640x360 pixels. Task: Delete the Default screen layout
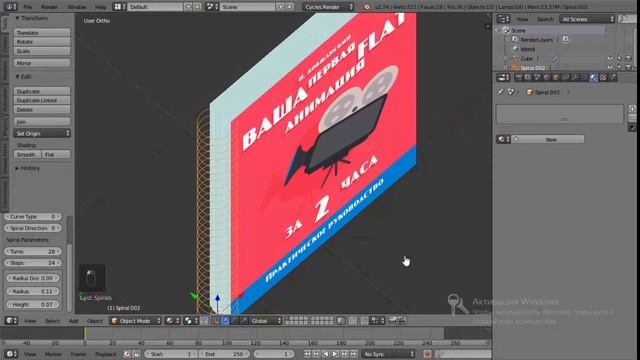pos(197,7)
